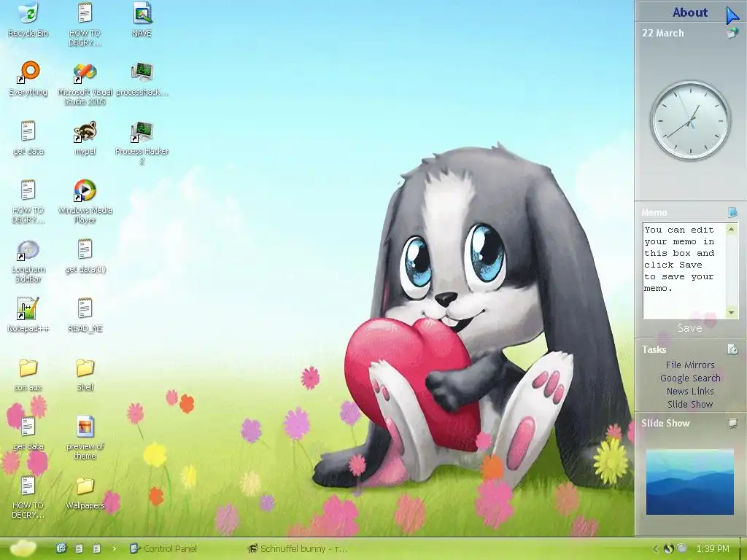Select HOW TO DECRY... file beside Recycle Bin
The height and width of the screenshot is (560, 747).
pos(85,25)
